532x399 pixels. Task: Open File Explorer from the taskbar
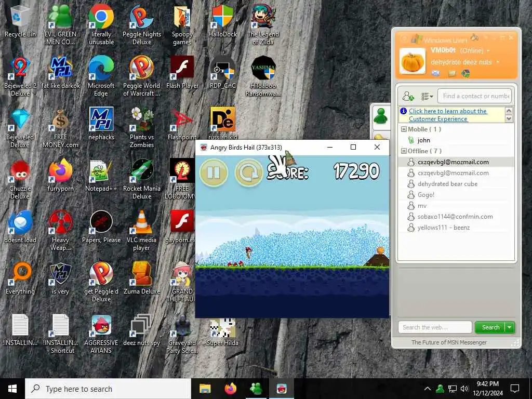tap(205, 389)
